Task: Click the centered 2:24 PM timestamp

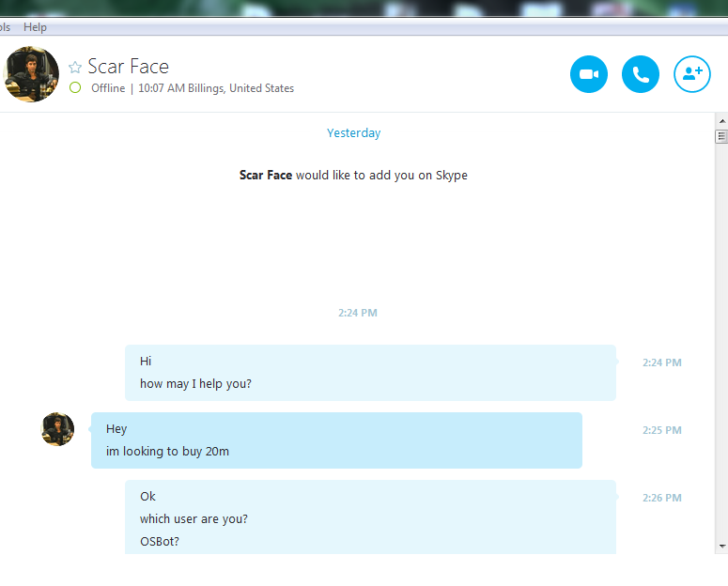Action: click(358, 313)
